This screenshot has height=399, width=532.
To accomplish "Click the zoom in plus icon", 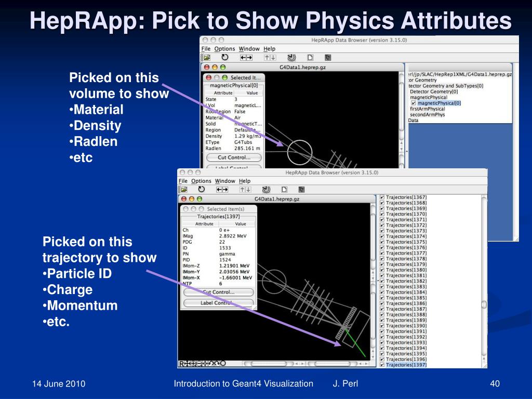I will pos(193,364).
